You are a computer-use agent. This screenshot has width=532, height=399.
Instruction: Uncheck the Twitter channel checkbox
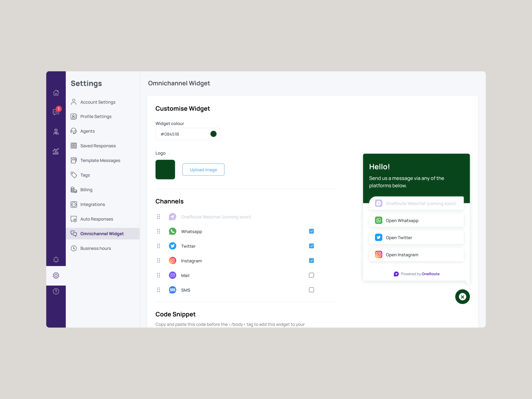[311, 246]
